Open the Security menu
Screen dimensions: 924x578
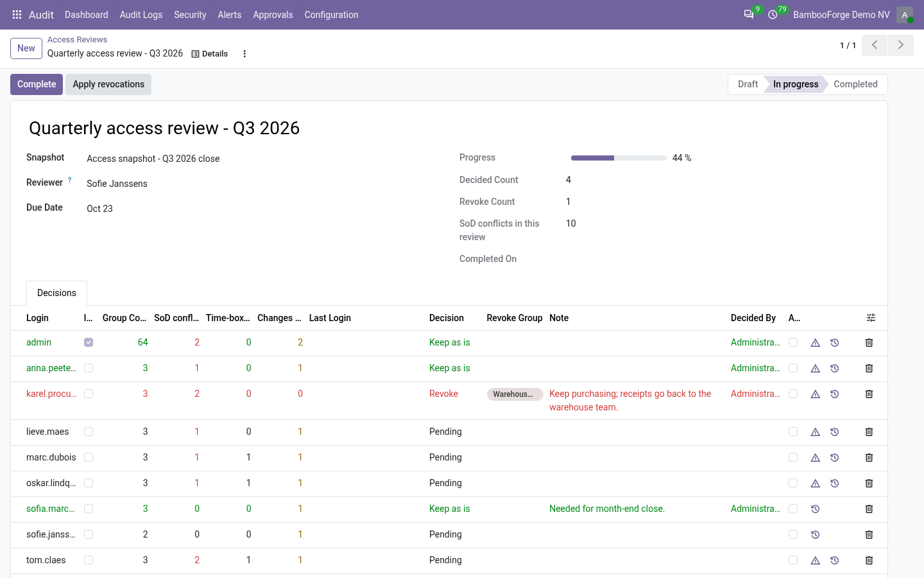coord(190,15)
